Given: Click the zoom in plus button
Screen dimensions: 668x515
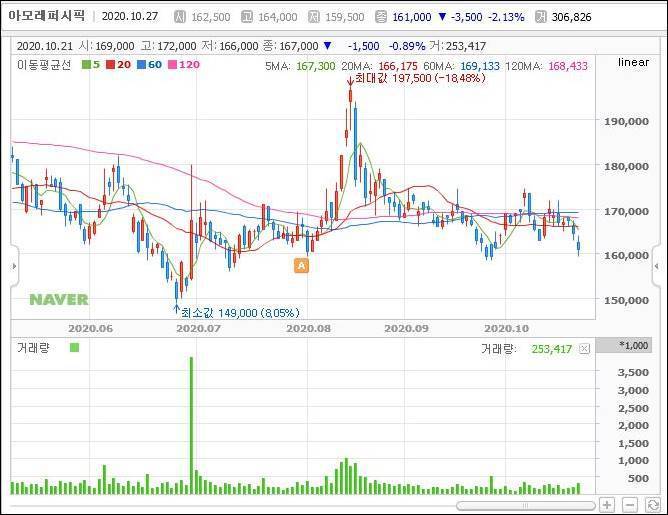Looking at the screenshot, I should coord(607,505).
